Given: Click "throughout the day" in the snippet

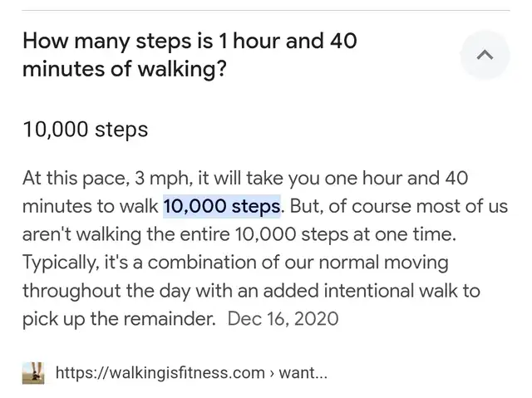Looking at the screenshot, I should [x=106, y=292].
